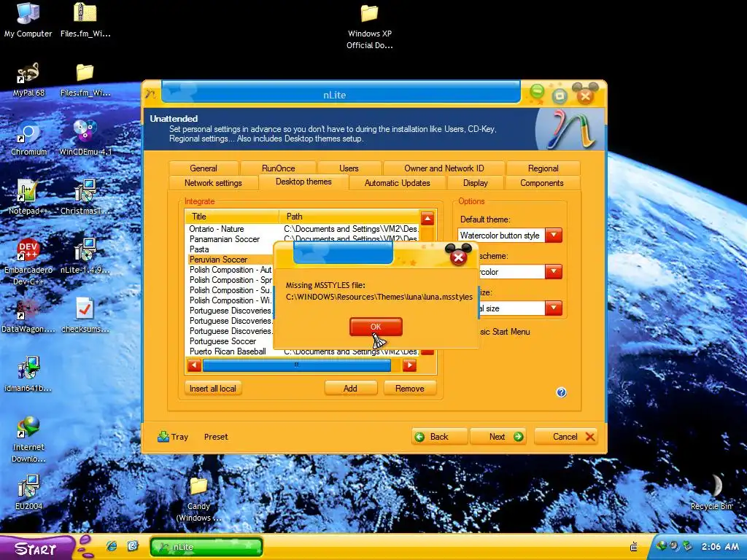Close the missing MSSTYLES error dialog
This screenshot has height=560, width=747.
click(x=458, y=257)
